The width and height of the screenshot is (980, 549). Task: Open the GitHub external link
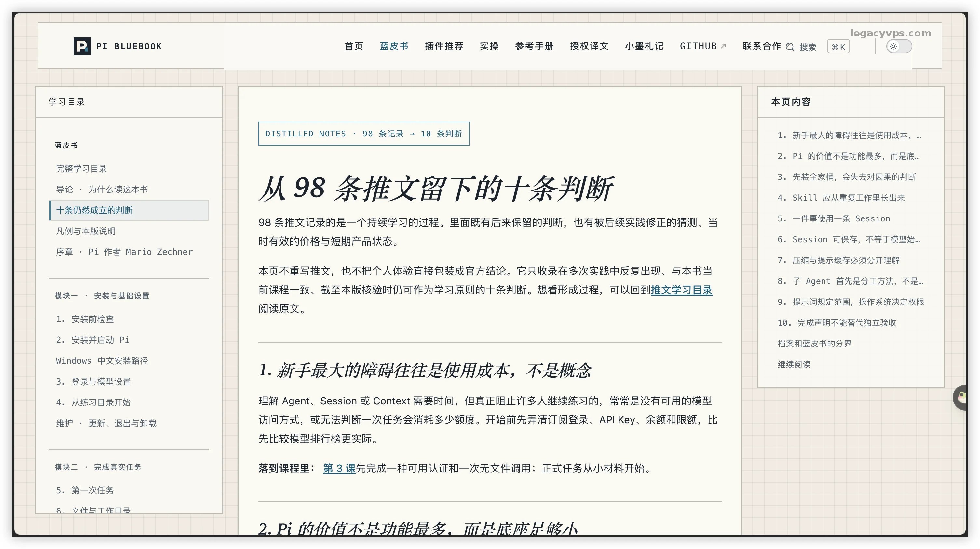[703, 46]
